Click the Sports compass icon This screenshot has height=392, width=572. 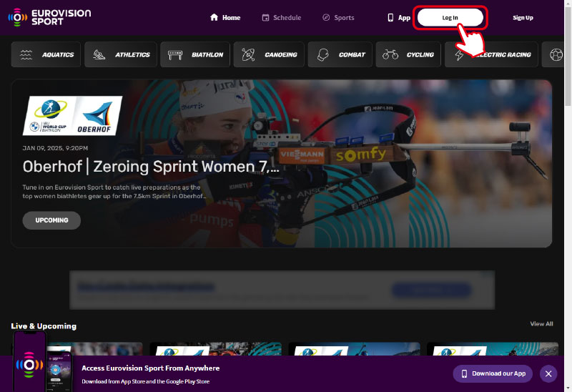click(326, 17)
